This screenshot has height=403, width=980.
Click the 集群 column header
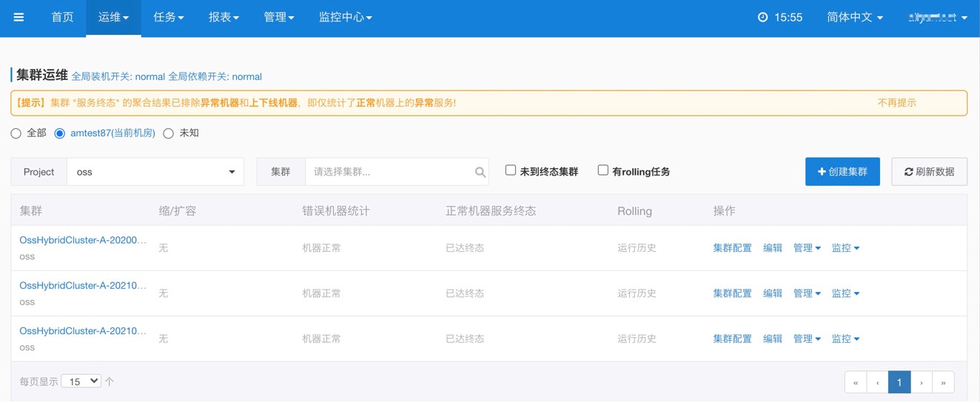pyautogui.click(x=31, y=211)
